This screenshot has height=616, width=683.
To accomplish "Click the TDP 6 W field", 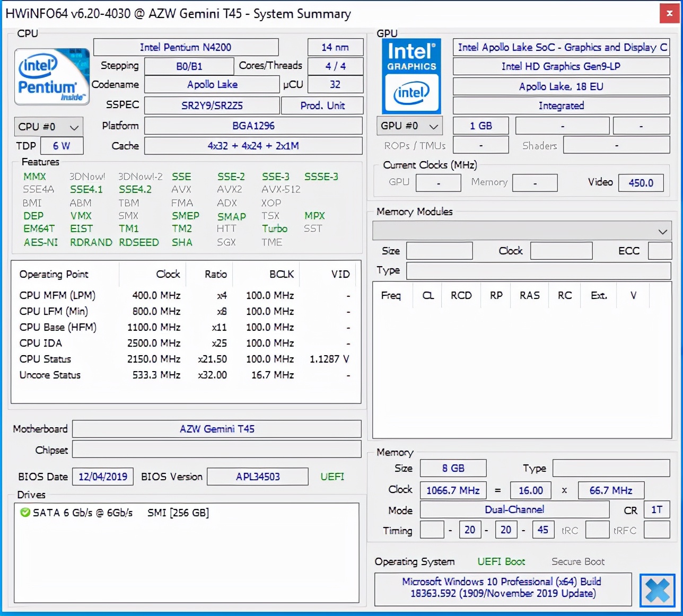I will pos(61,146).
